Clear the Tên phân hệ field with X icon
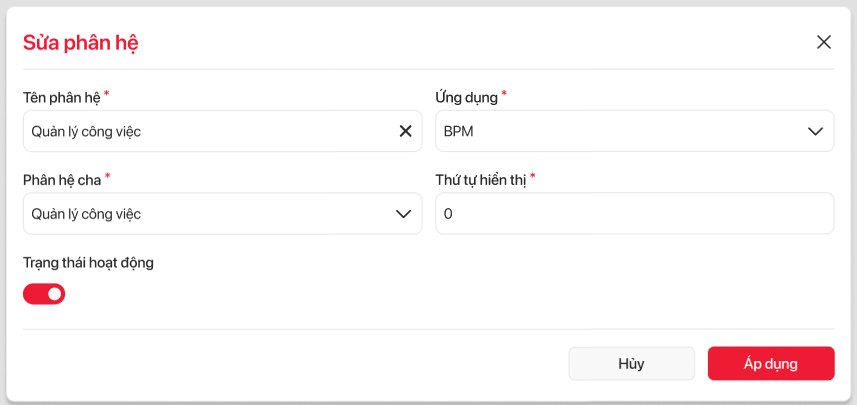 (406, 131)
